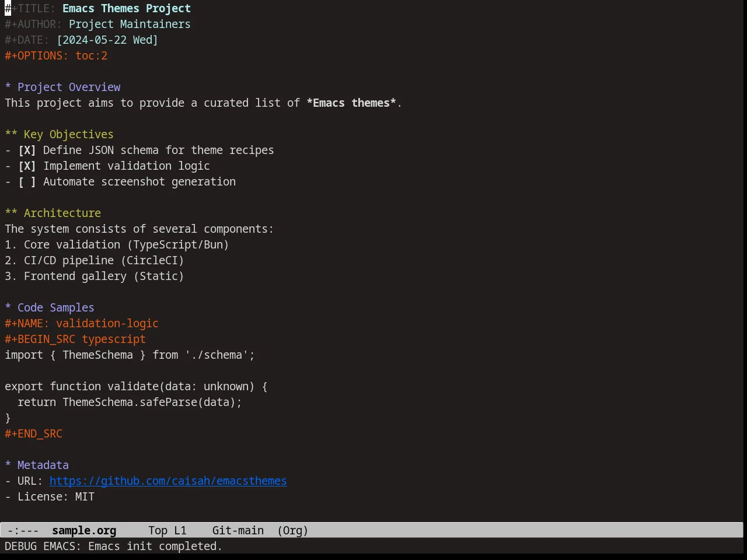The width and height of the screenshot is (747, 560).
Task: Click the (Org) major mode indicator
Action: 293,531
